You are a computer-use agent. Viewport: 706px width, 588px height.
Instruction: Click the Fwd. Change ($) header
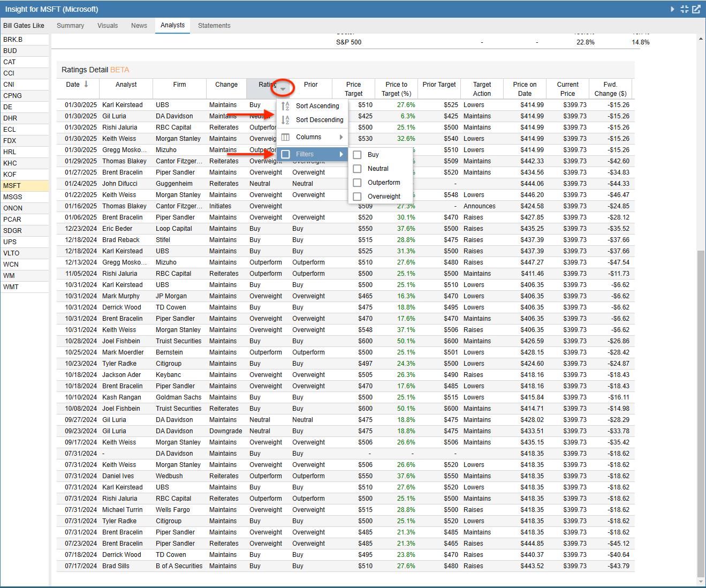click(610, 89)
